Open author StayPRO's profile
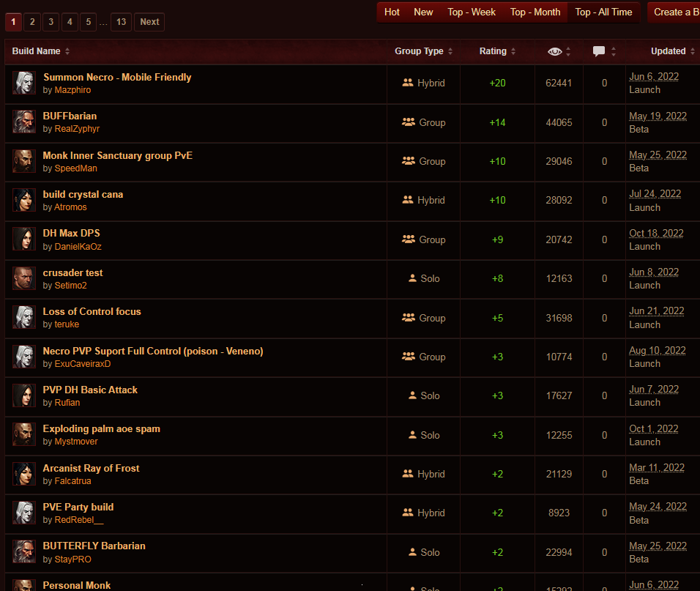This screenshot has width=700, height=591. point(72,560)
